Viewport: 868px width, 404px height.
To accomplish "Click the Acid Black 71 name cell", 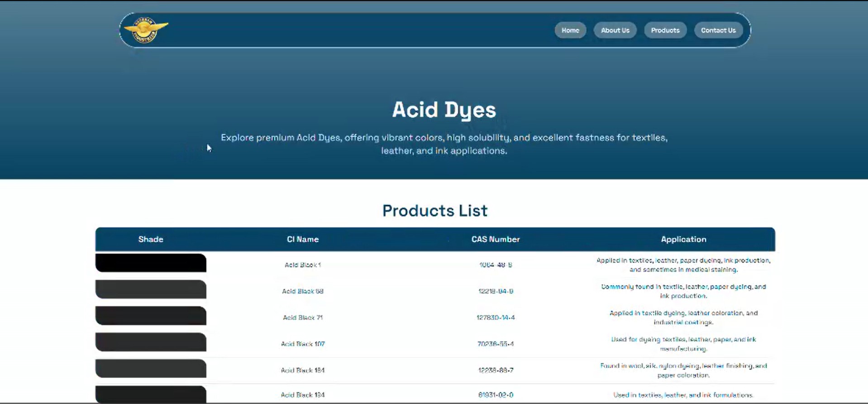I will 302,317.
